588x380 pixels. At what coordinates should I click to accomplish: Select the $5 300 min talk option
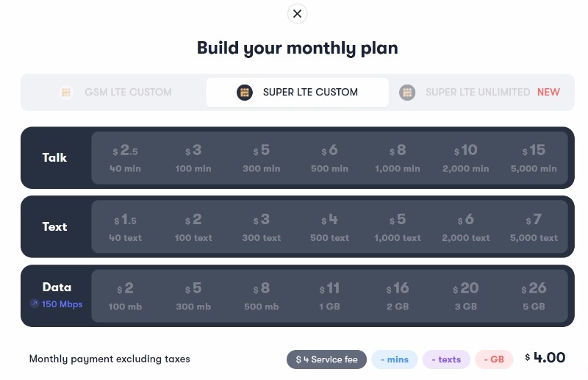(262, 158)
